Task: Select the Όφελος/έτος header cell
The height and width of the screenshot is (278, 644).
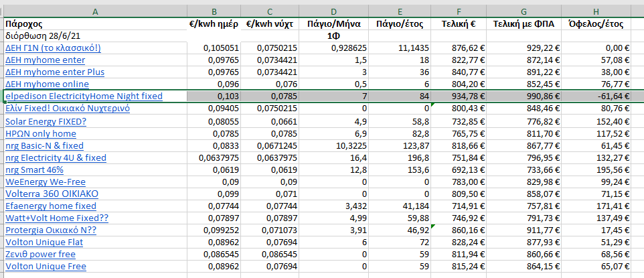Action: click(596, 24)
